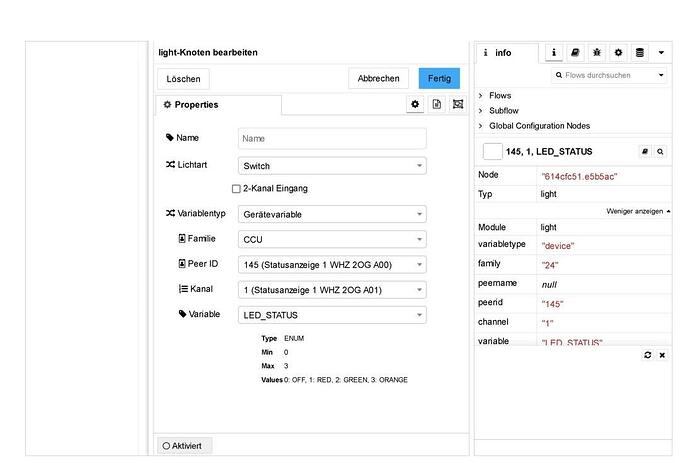Open the Lichtart dropdown showing Switch
The image size is (690, 463).
pos(332,166)
